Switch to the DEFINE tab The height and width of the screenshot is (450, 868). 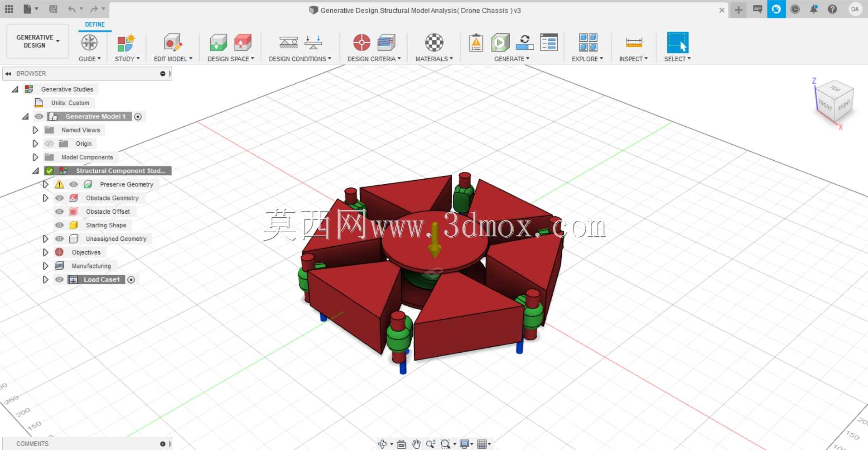95,24
